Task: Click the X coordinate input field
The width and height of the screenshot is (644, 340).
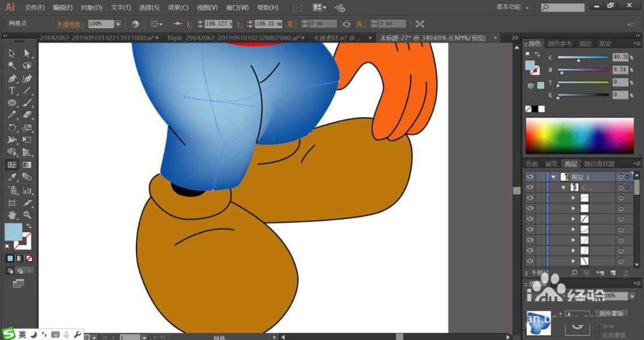Action: [219, 24]
